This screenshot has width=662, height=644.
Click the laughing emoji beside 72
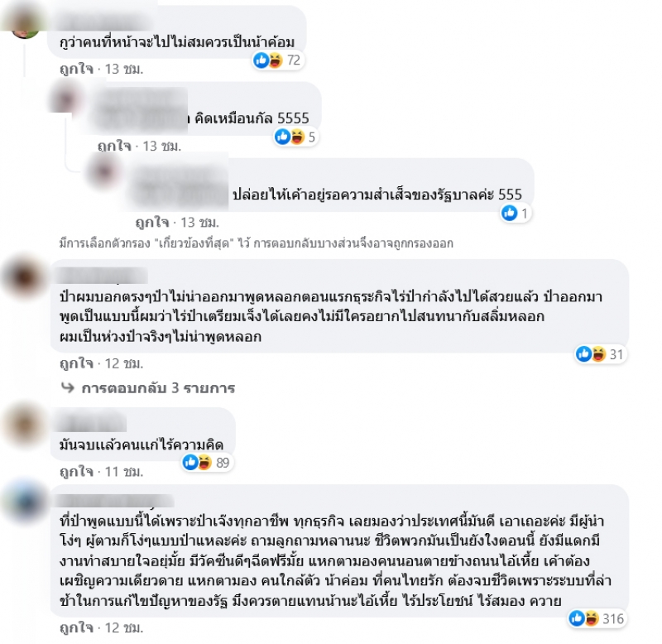click(x=276, y=60)
